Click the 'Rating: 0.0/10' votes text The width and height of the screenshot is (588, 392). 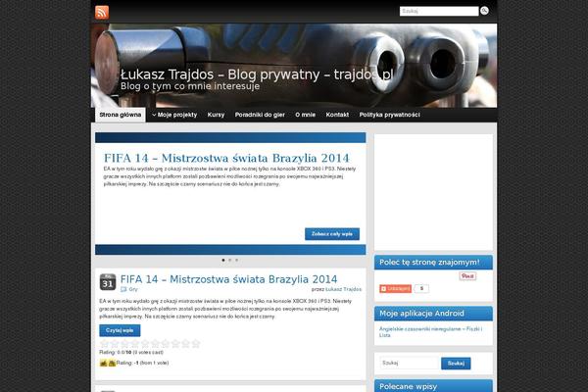131,352
